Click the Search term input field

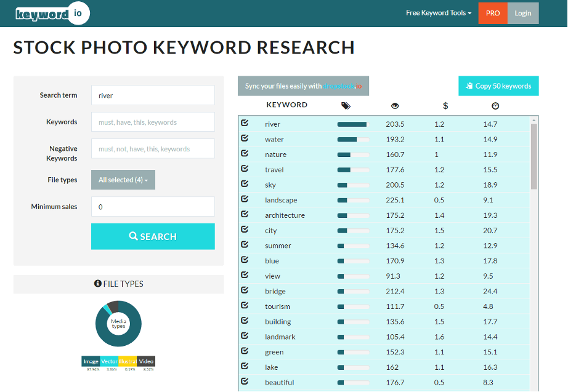coord(153,95)
